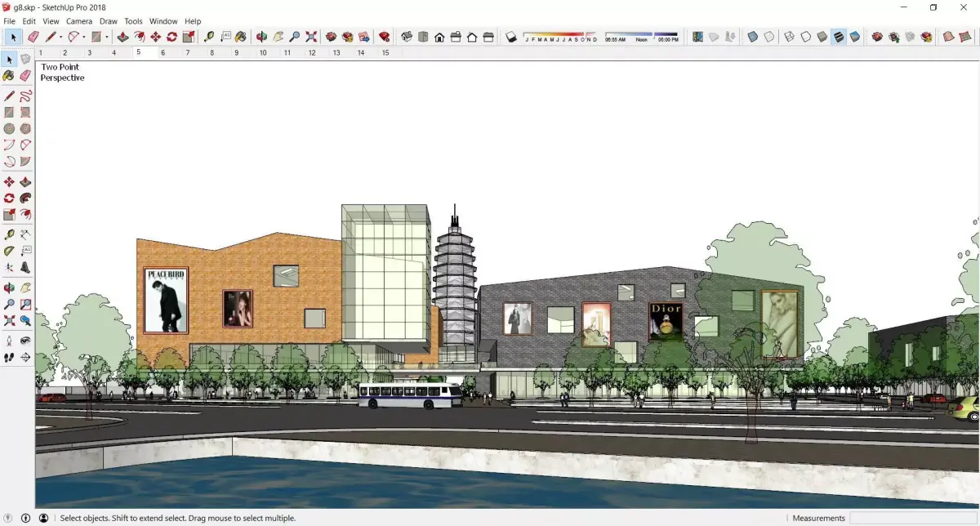Select the Dimension tool
The width and height of the screenshot is (980, 526).
[x=25, y=234]
